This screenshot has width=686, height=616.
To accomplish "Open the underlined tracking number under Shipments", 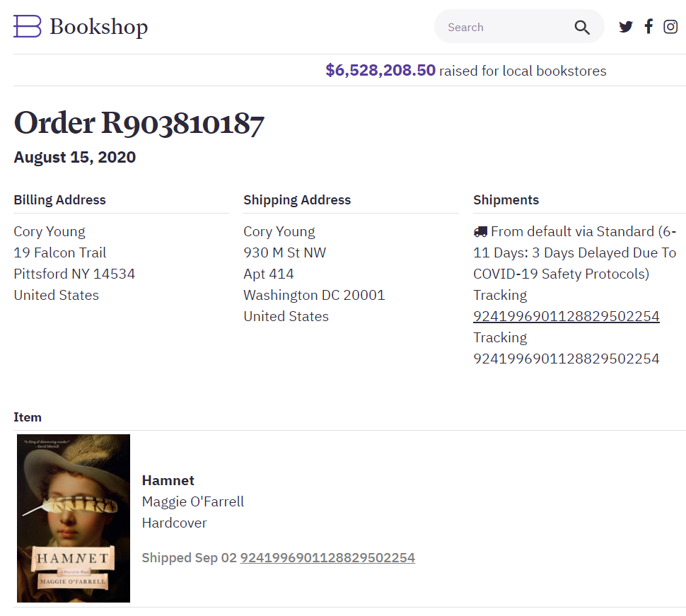I will 566,316.
